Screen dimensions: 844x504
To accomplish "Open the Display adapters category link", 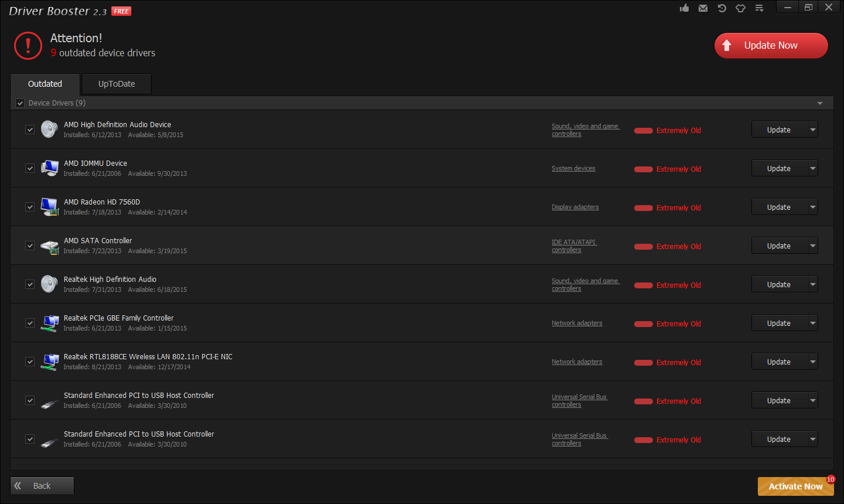I will (x=575, y=207).
